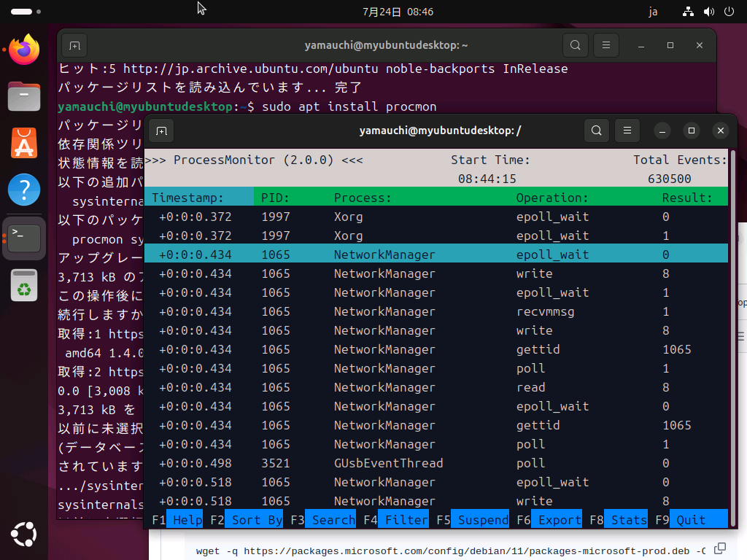Open sort options via F2 Sort By

click(255, 519)
